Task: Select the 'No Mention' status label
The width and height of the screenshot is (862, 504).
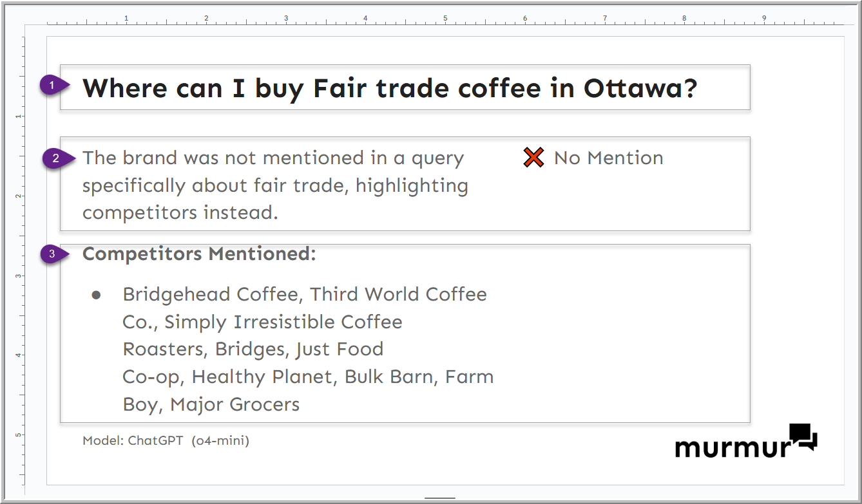Action: tap(608, 158)
